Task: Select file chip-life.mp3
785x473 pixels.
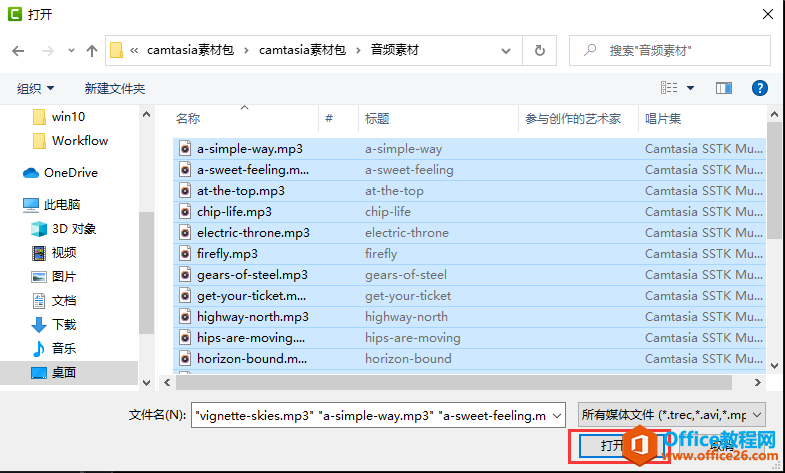Action: point(234,212)
